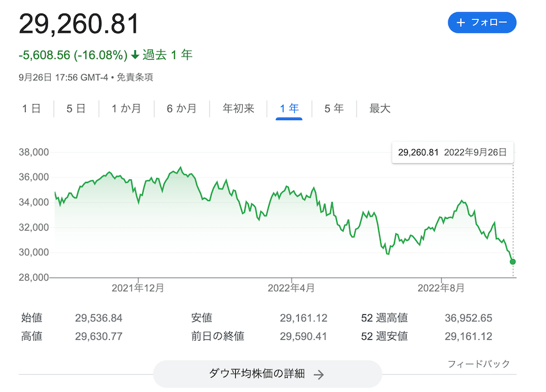Click the green end-point marker on chart
The width and height of the screenshot is (546, 392).
pos(513,262)
